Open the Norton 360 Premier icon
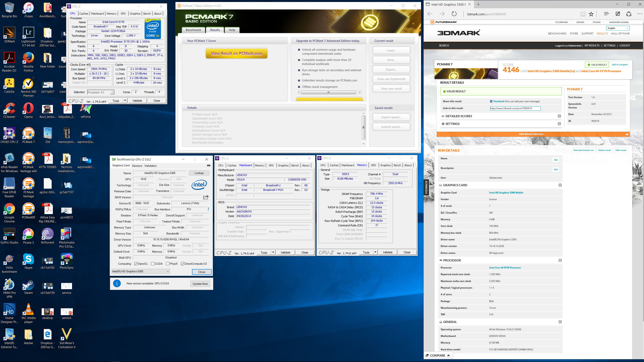The height and width of the screenshot is (362, 644). coord(28,87)
